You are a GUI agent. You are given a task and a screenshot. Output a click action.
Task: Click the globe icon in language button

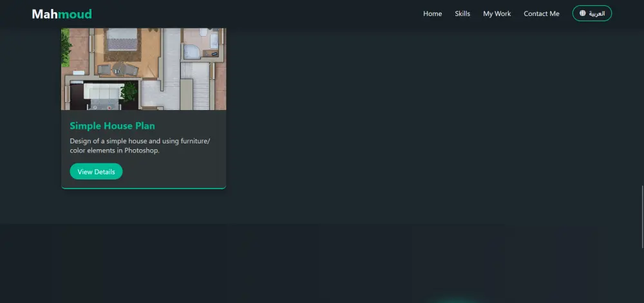click(x=582, y=13)
